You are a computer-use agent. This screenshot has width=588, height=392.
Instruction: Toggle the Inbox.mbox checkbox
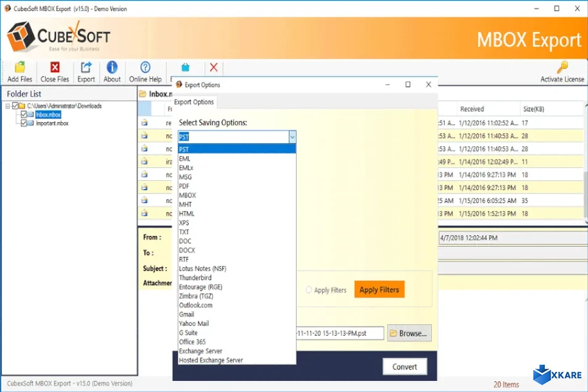point(23,114)
